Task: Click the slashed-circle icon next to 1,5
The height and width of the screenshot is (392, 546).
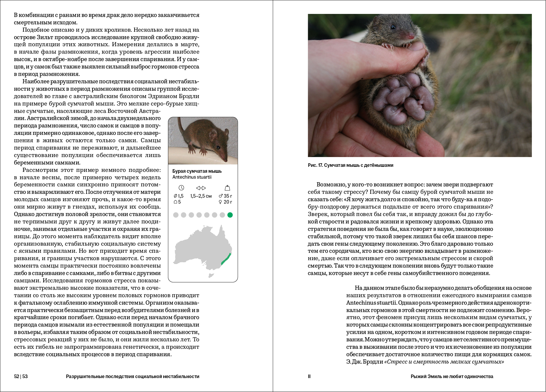Action: pyautogui.click(x=175, y=196)
